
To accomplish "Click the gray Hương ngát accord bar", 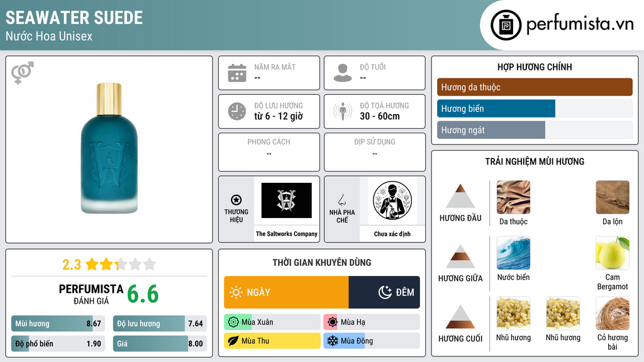I will coord(491,129).
